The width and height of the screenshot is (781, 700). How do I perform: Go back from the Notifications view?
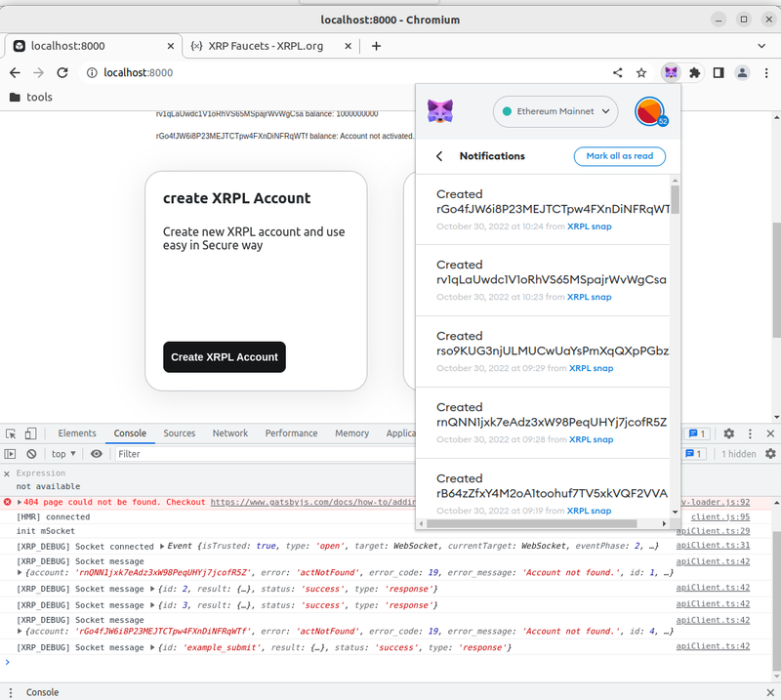tap(439, 156)
